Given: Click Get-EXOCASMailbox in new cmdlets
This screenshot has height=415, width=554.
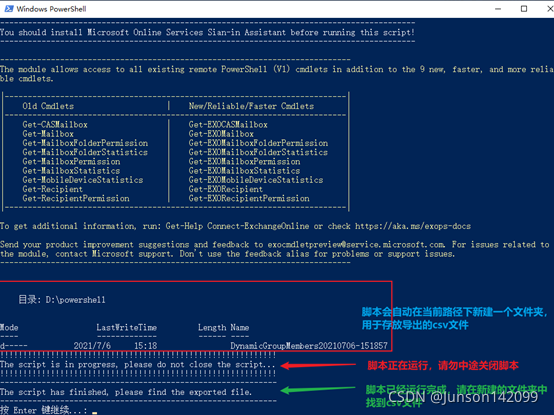Looking at the screenshot, I should coord(228,125).
